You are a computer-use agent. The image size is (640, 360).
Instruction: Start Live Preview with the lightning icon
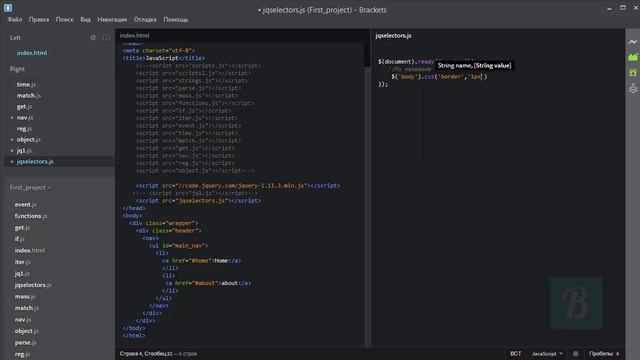pyautogui.click(x=633, y=42)
